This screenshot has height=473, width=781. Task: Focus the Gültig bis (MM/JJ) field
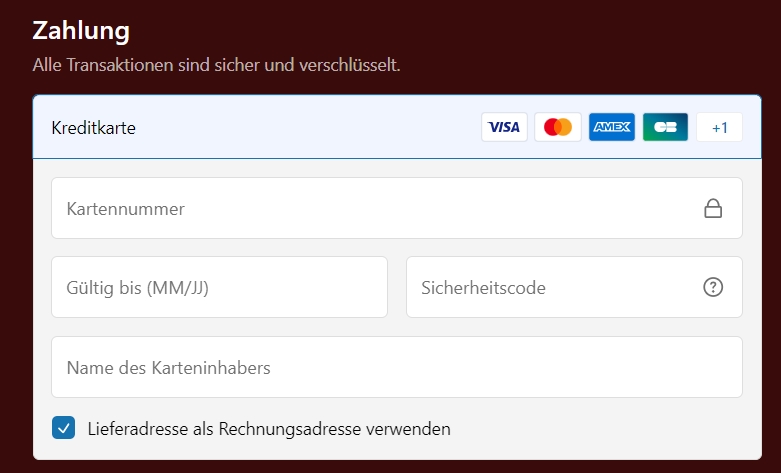[x=219, y=287]
